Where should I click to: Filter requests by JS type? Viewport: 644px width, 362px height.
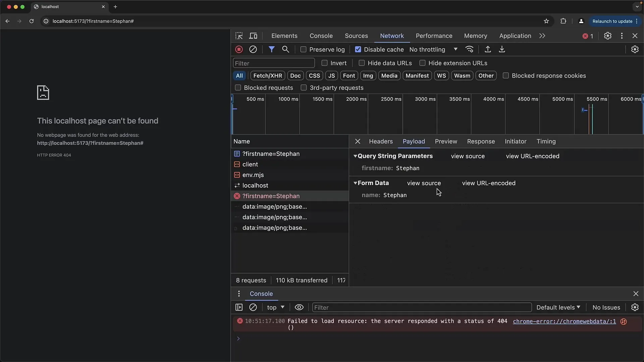pyautogui.click(x=331, y=76)
